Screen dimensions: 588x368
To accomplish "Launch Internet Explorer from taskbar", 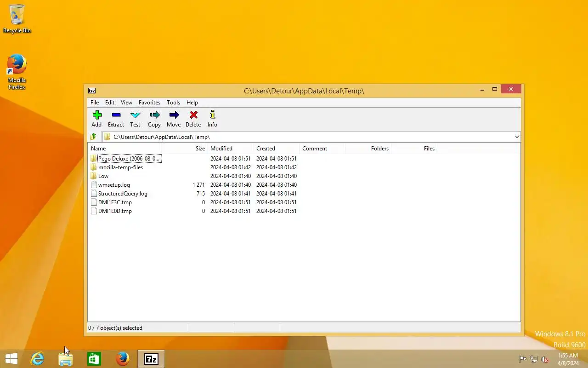I will coord(37,359).
